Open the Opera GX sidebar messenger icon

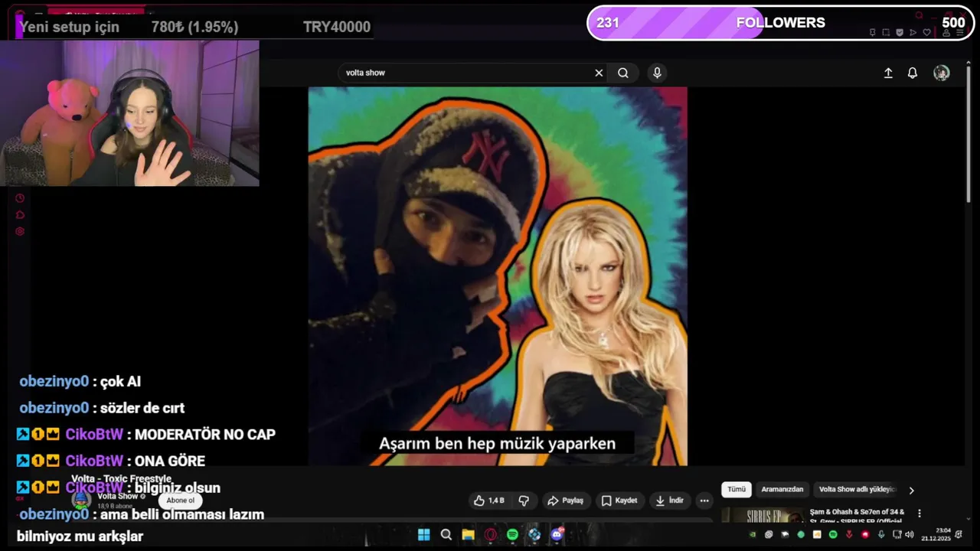pyautogui.click(x=20, y=215)
